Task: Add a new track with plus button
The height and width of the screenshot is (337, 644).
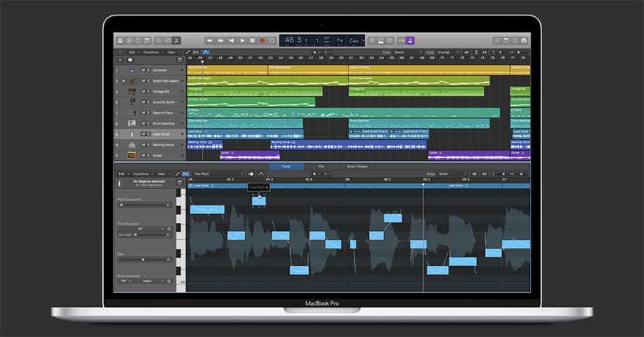Action: point(120,60)
